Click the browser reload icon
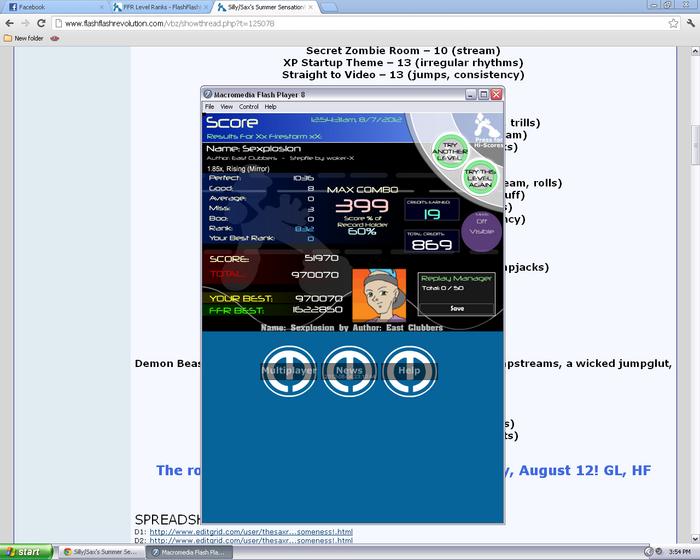The image size is (700, 560). [41, 23]
